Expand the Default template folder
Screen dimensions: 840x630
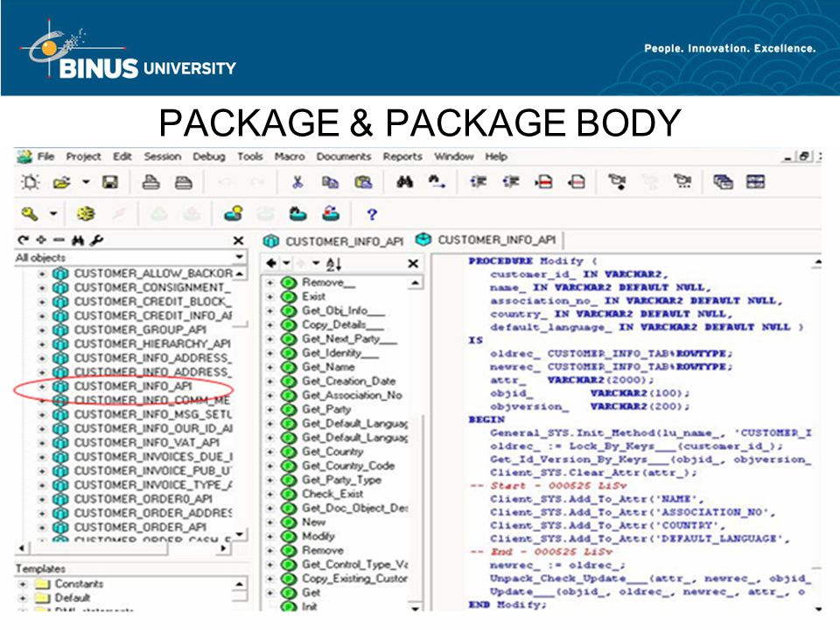pos(23,598)
